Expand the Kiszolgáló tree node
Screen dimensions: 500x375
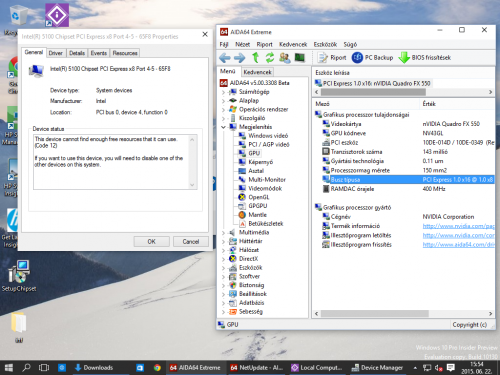coord(223,118)
